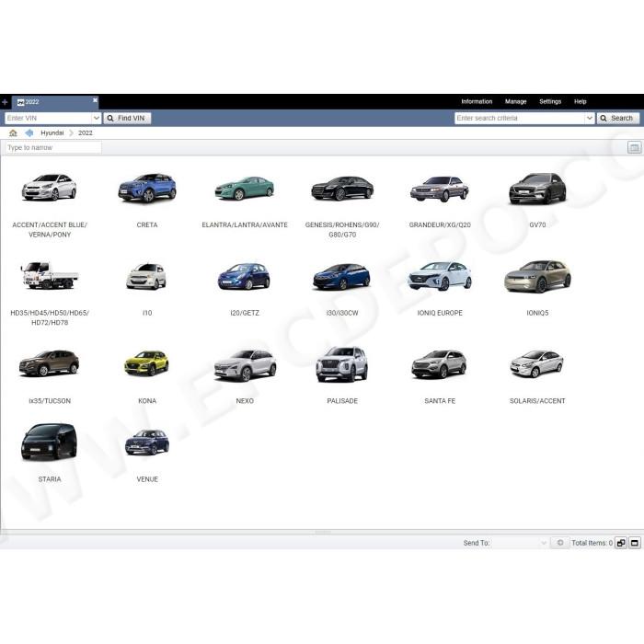Click the restore panel icon in the status bar
644x644 pixels.
621,543
